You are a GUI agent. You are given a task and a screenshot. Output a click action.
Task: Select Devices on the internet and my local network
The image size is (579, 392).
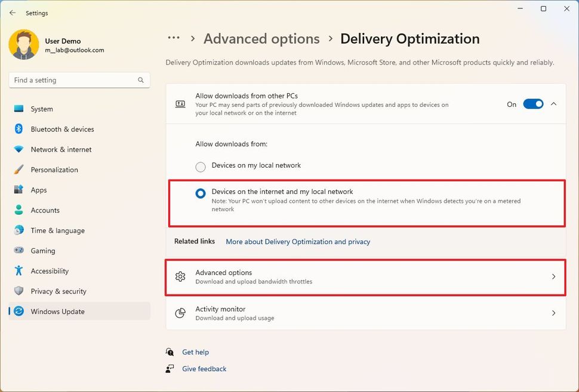pos(200,192)
